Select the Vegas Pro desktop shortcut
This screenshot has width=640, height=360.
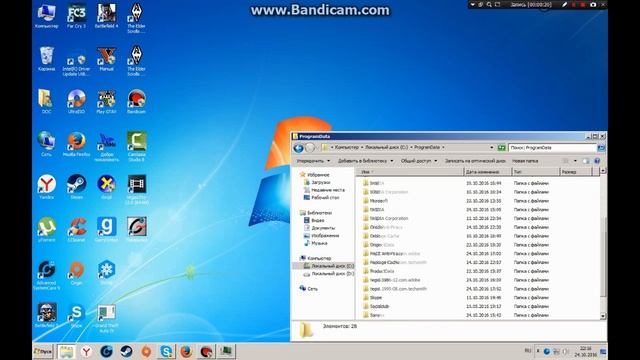137,189
